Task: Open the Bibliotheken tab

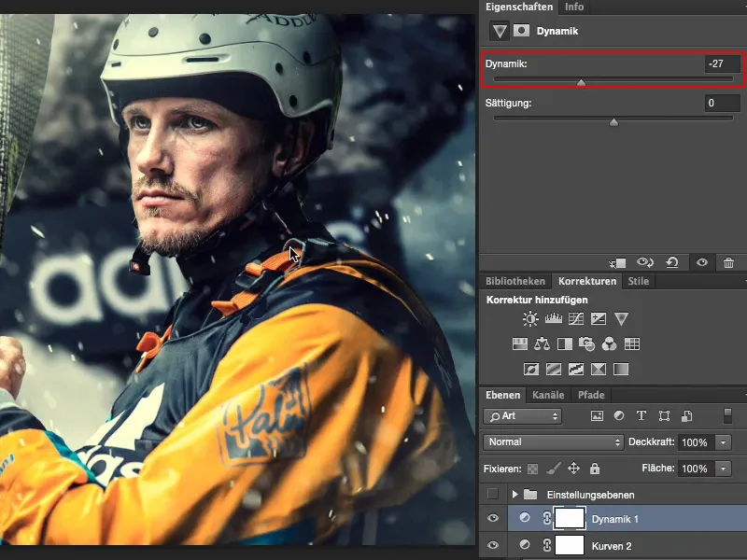Action: 515,281
